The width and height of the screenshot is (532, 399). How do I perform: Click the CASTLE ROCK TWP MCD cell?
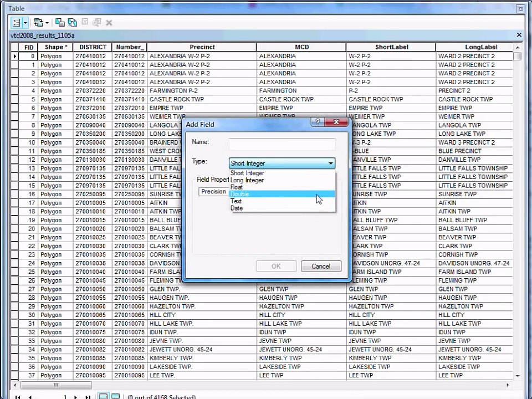pos(301,99)
